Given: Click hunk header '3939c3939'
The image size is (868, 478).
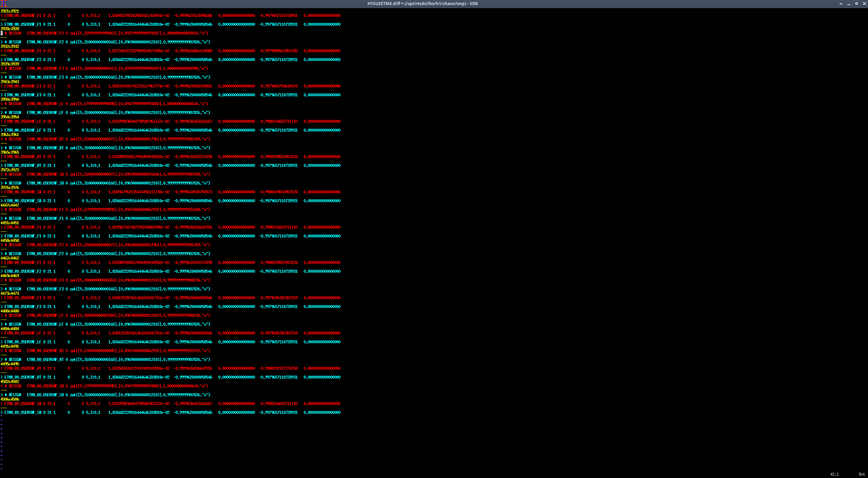Looking at the screenshot, I should coord(10,64).
